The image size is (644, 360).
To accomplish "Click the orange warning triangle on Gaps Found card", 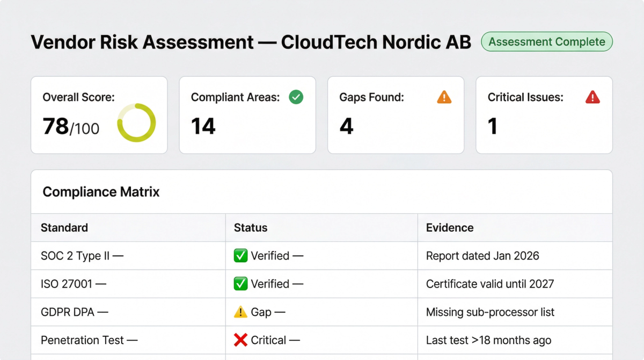I will [443, 97].
